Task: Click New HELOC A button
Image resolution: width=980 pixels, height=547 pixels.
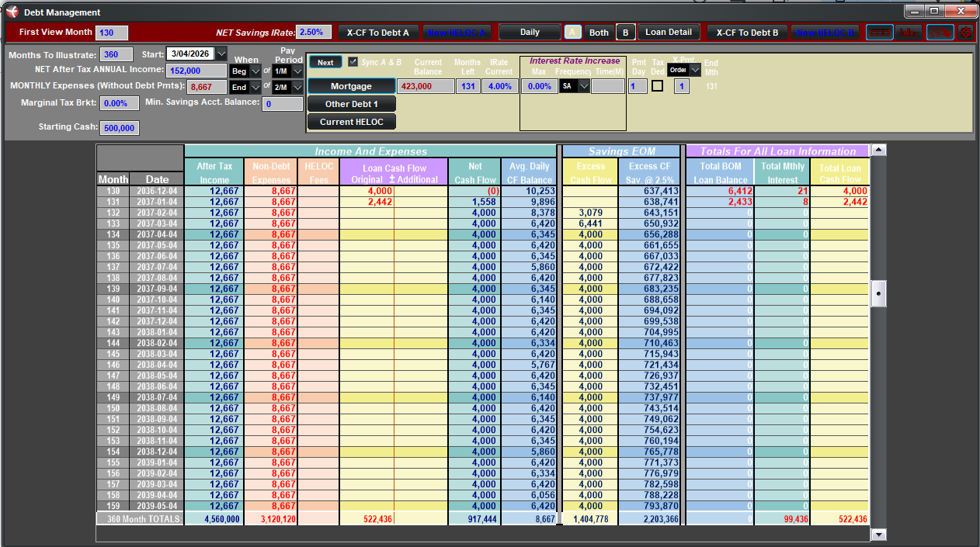Action: (x=457, y=32)
